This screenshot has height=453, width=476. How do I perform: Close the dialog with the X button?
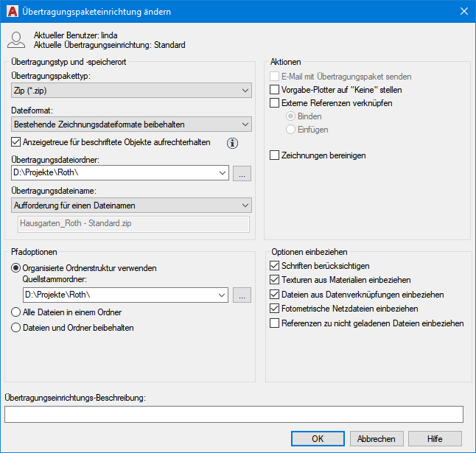pyautogui.click(x=463, y=11)
